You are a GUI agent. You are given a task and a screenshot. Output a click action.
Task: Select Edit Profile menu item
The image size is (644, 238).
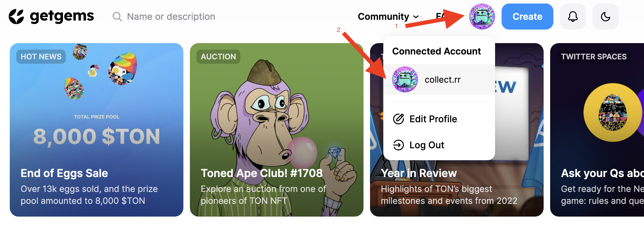pyautogui.click(x=433, y=119)
